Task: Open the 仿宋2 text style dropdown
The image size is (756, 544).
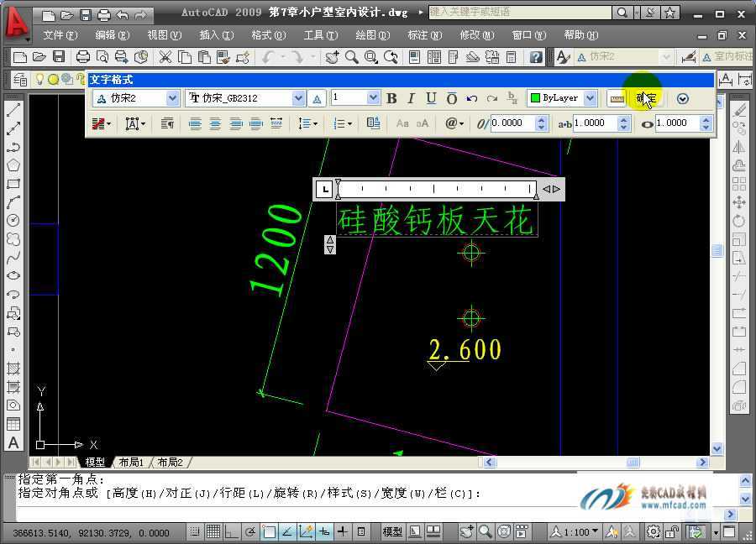Action: [x=172, y=98]
